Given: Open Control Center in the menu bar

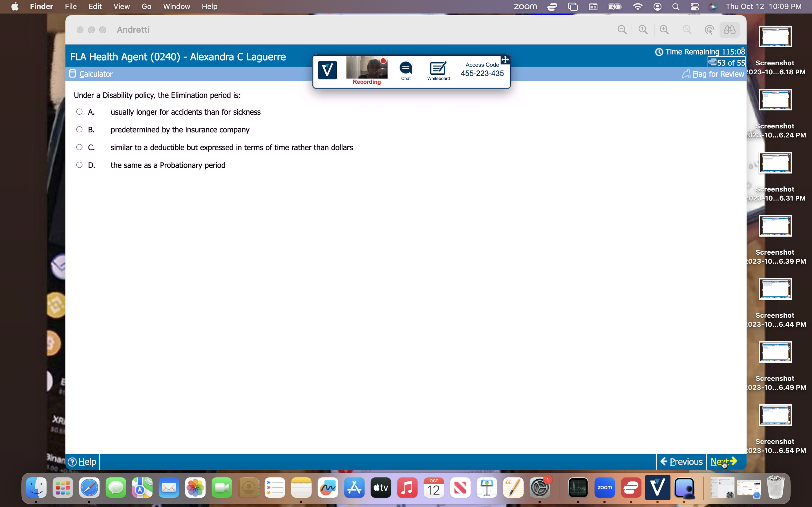Looking at the screenshot, I should tap(694, 6).
